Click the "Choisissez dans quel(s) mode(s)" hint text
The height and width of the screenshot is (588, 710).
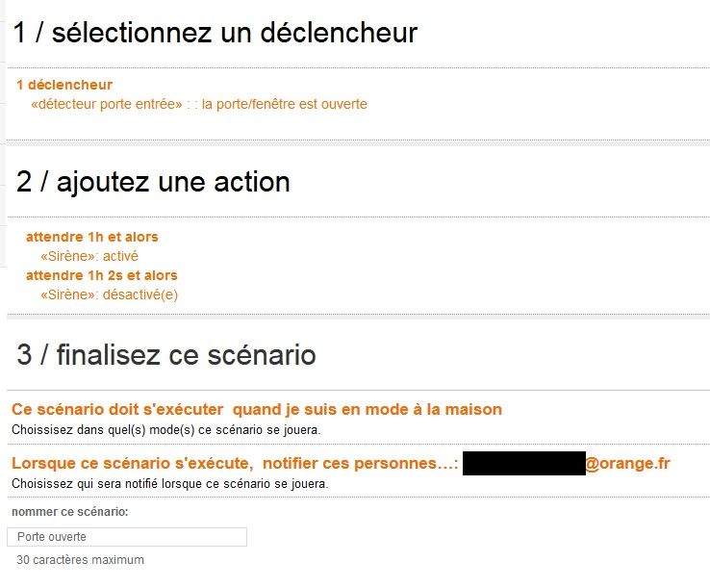[165, 429]
